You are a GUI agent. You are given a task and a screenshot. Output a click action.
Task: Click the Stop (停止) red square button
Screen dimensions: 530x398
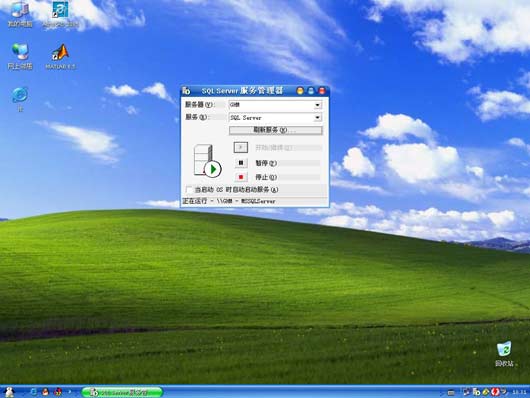click(241, 177)
